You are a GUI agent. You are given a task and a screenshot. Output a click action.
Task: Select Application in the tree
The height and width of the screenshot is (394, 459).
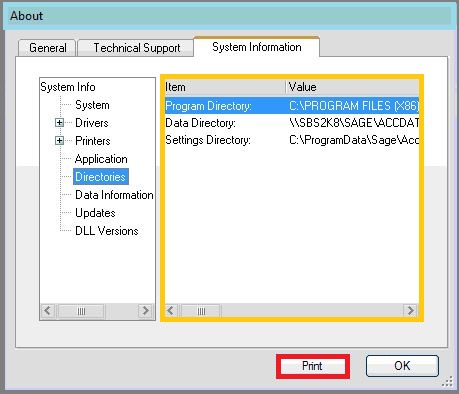click(x=101, y=159)
